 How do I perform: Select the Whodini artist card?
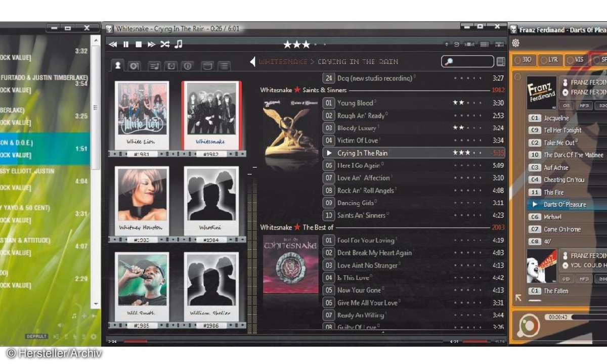(x=211, y=201)
